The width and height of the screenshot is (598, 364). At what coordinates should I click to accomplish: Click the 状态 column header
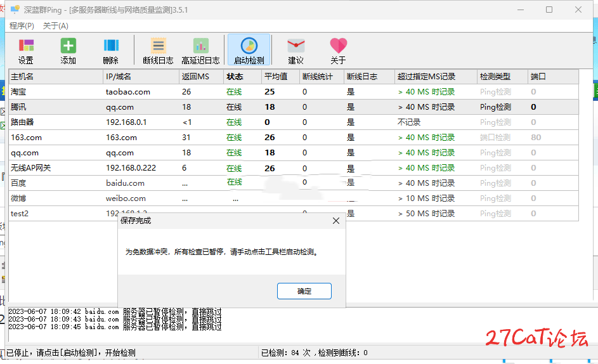click(242, 77)
